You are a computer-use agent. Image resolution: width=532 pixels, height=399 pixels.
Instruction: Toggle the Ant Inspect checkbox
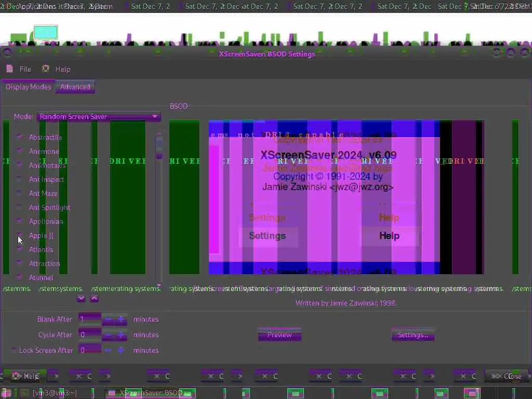click(x=19, y=179)
